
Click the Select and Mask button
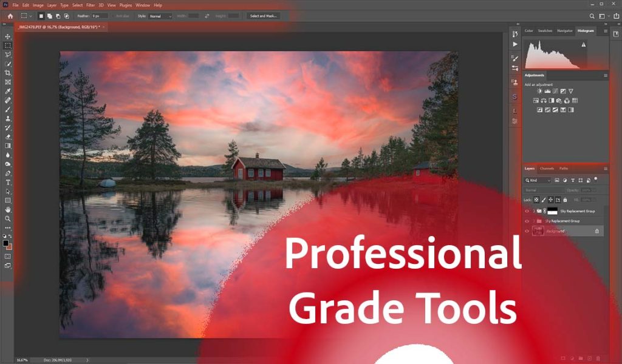point(264,16)
